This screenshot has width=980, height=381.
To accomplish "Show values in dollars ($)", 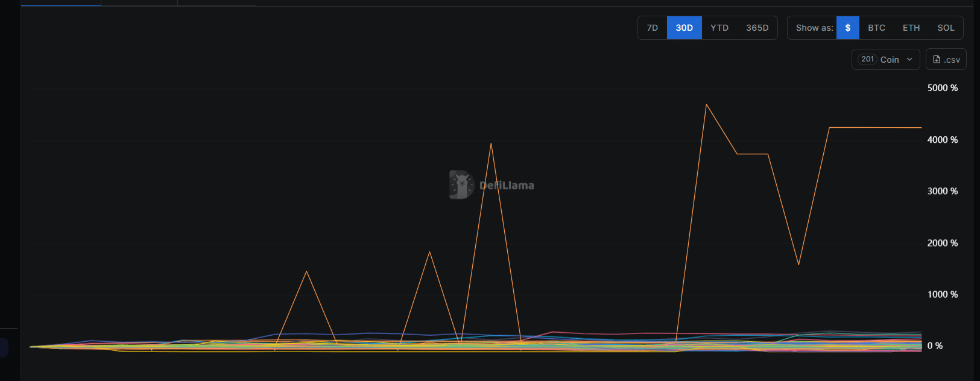I will click(x=847, y=28).
